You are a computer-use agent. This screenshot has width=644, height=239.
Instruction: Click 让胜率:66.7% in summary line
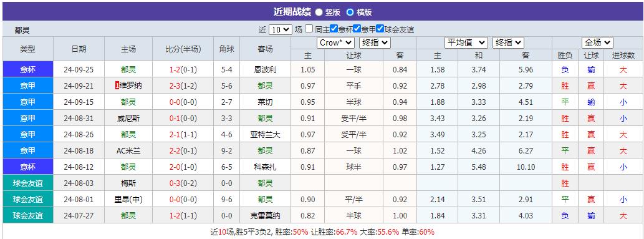334,232
